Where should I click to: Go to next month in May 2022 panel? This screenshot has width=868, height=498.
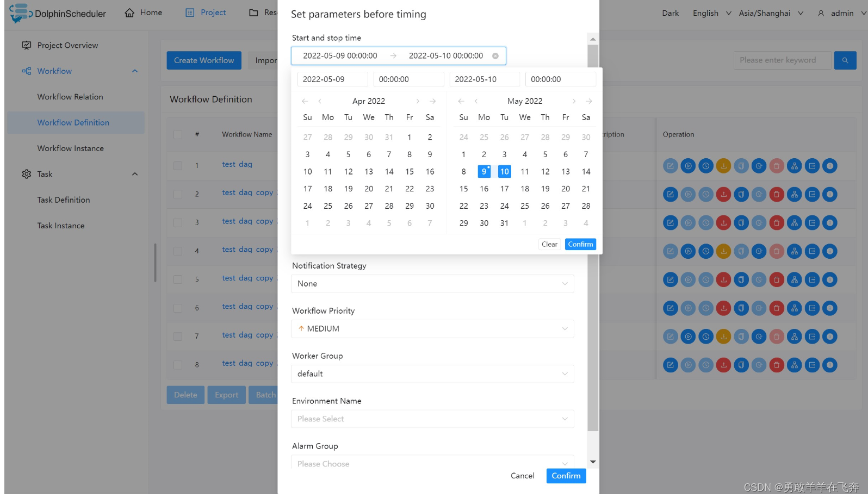574,101
